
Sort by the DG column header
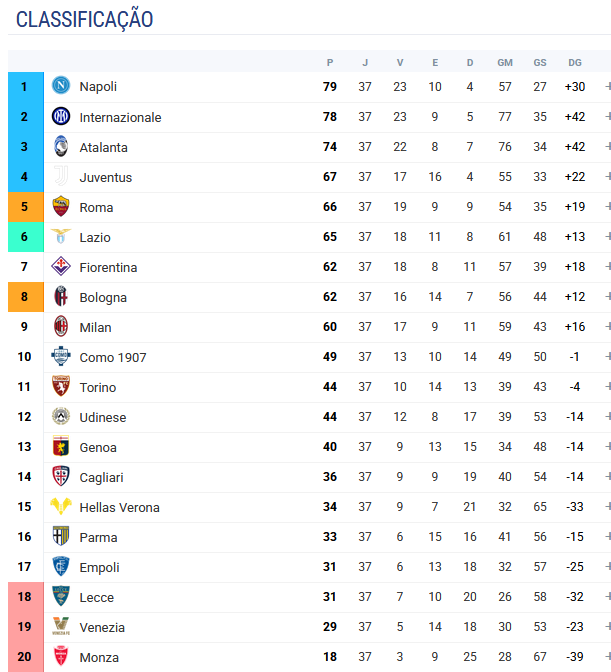pyautogui.click(x=575, y=63)
